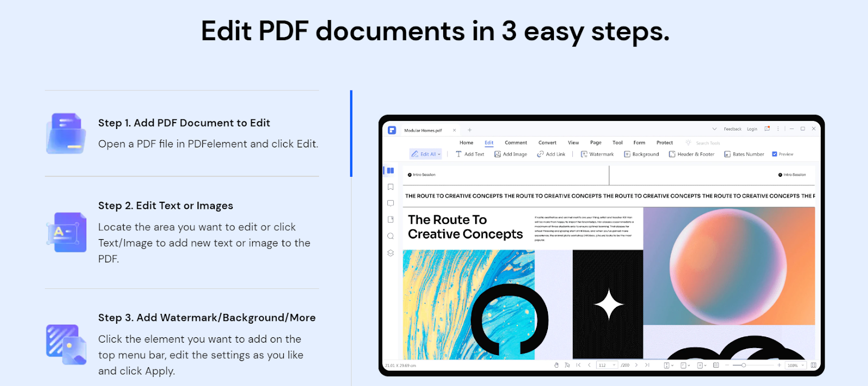Select the arrow select tool in the status bar
The image size is (868, 386).
point(567,365)
